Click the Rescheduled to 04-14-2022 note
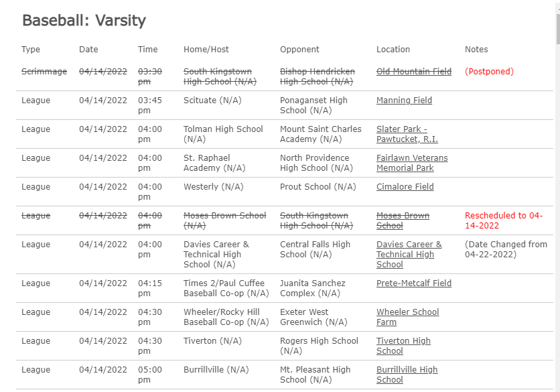This screenshot has height=392, width=560. point(504,220)
